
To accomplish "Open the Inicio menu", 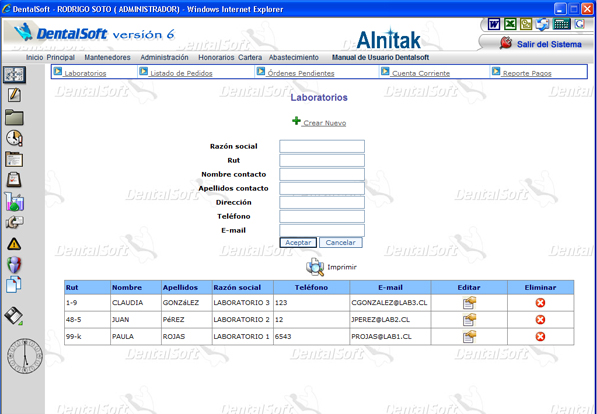I will click(x=34, y=58).
